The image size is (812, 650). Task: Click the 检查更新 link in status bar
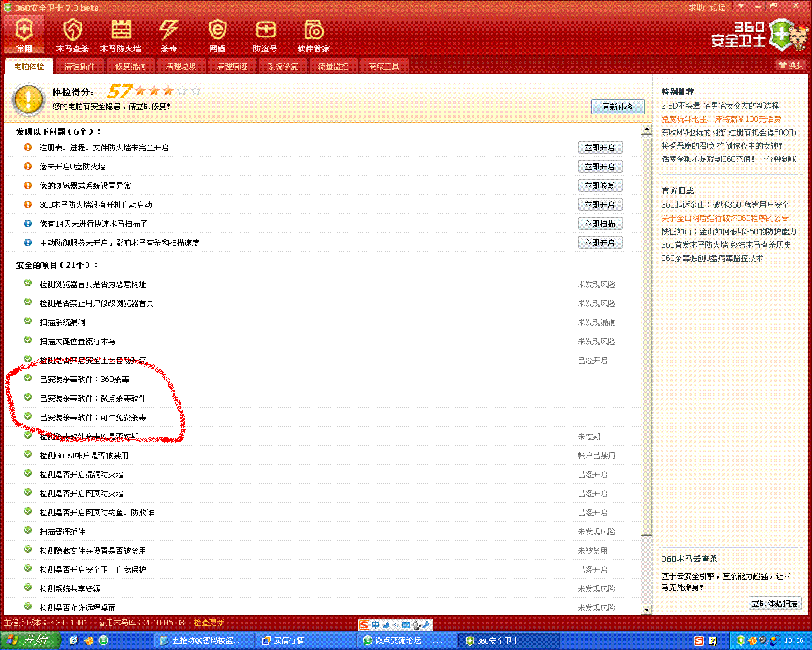209,623
